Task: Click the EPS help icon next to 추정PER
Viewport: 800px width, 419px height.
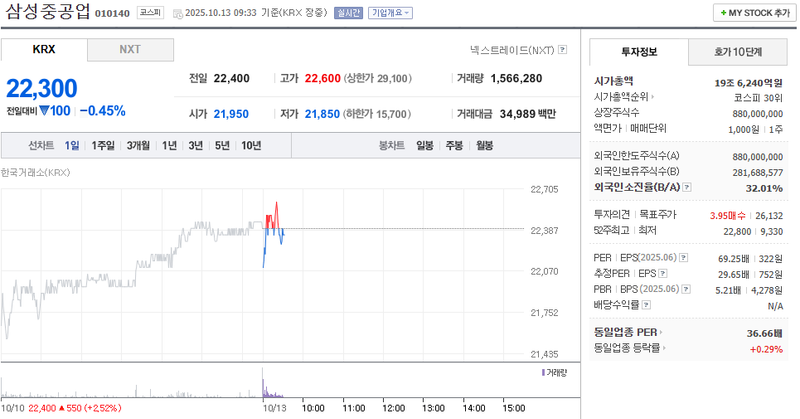Action: [x=664, y=273]
